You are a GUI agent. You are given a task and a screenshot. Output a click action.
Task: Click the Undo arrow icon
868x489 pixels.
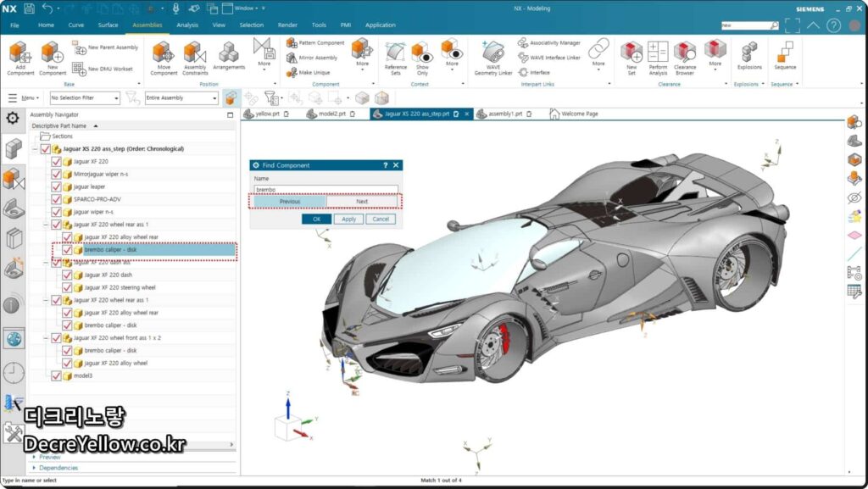pyautogui.click(x=47, y=8)
